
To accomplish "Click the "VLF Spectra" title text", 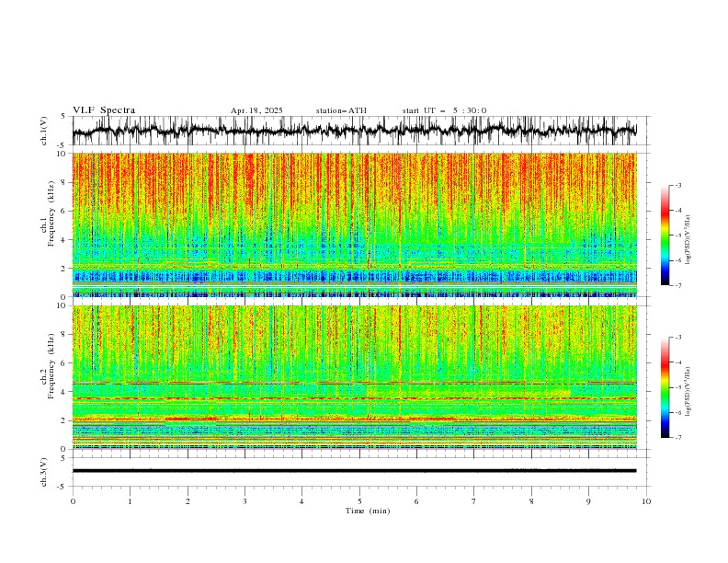I will 104,110.
